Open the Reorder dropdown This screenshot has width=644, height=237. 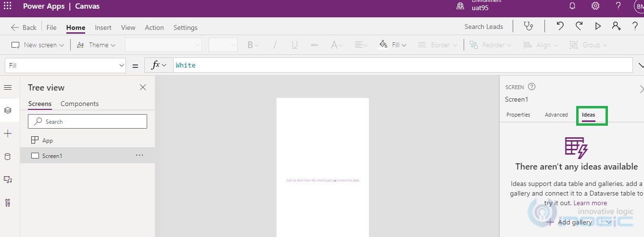(491, 45)
